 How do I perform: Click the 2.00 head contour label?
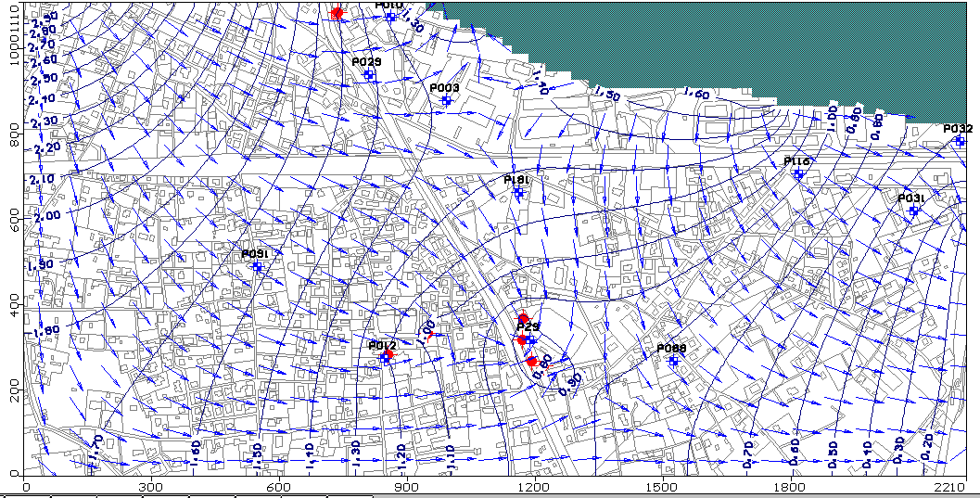pyautogui.click(x=45, y=215)
